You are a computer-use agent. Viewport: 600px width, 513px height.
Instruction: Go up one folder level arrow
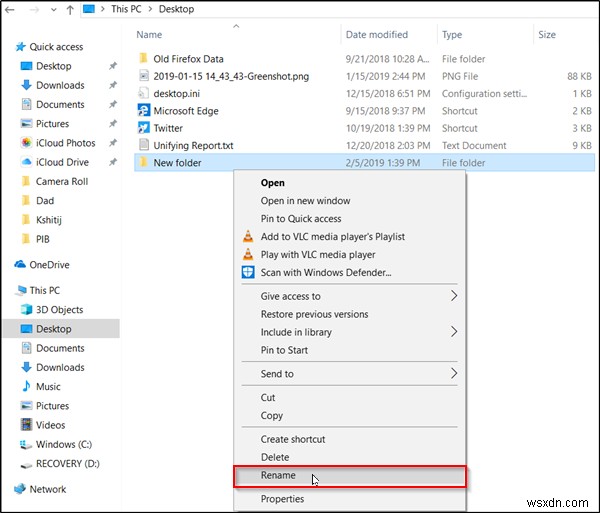[70, 10]
